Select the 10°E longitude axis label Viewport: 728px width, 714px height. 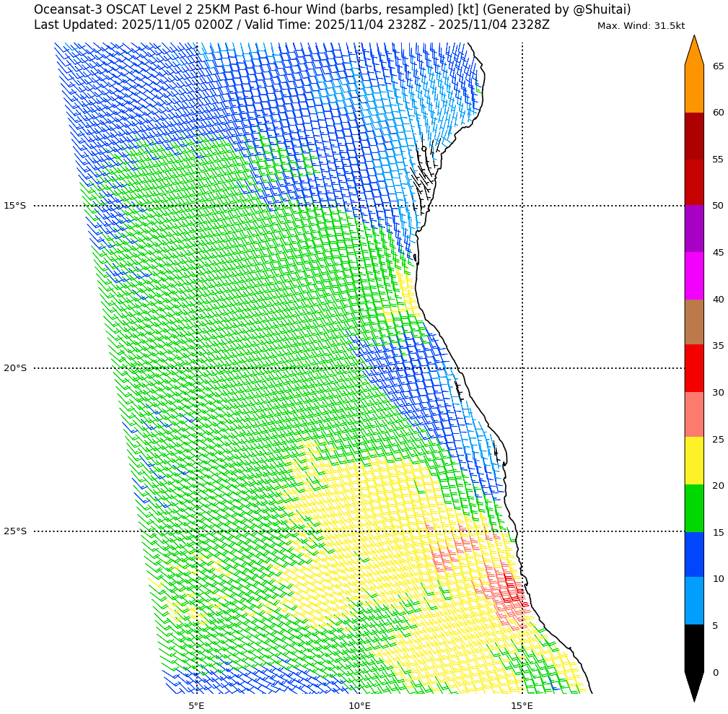click(359, 705)
